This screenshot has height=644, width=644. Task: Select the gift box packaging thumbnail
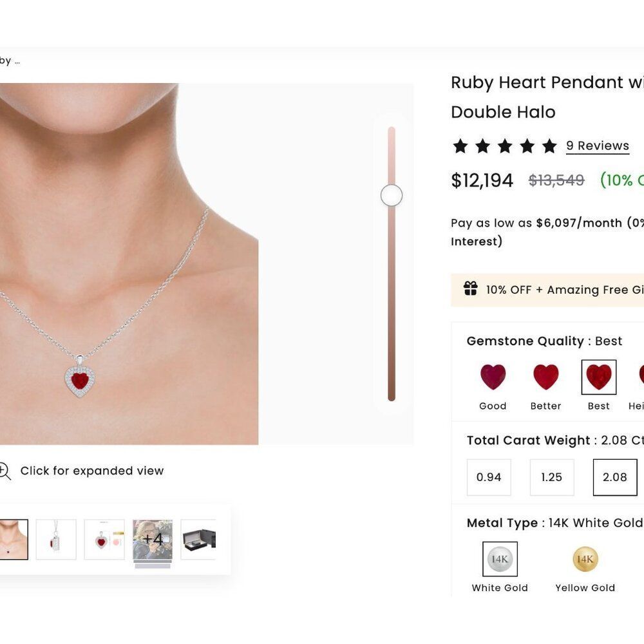click(x=200, y=540)
